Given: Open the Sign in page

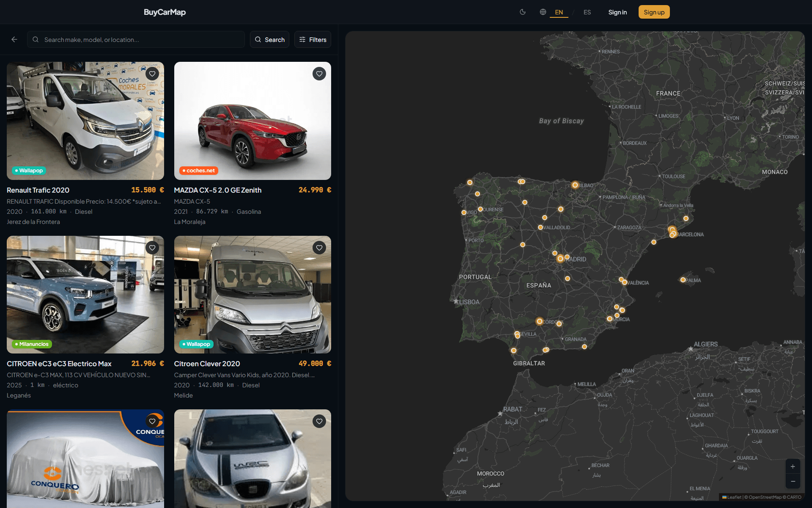Looking at the screenshot, I should pyautogui.click(x=617, y=12).
